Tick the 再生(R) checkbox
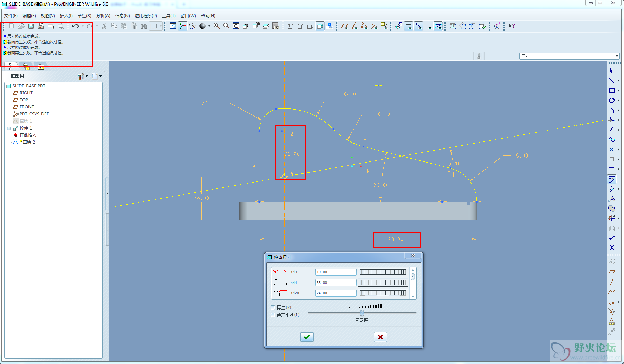Image resolution: width=624 pixels, height=364 pixels. [x=273, y=307]
